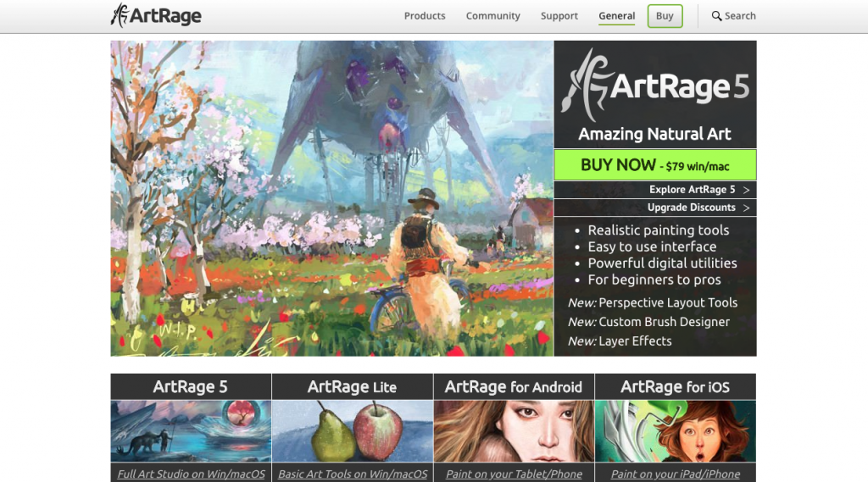Click the BUY NOW $79 button

(654, 165)
